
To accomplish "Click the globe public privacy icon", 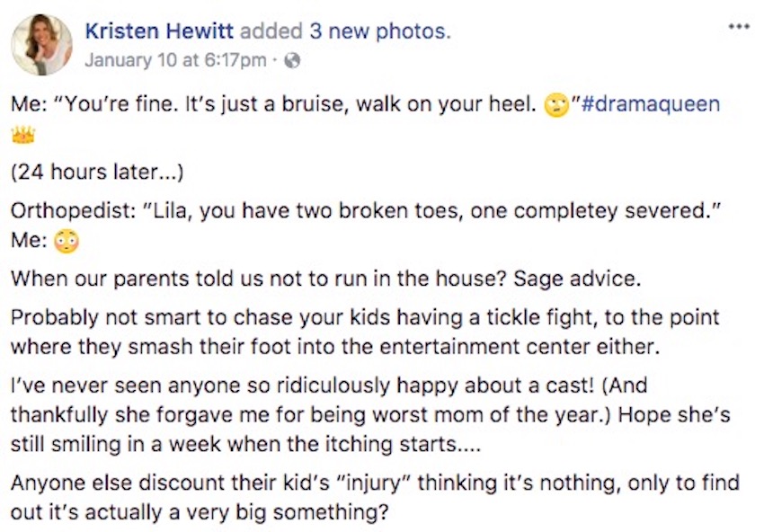I will click(292, 61).
